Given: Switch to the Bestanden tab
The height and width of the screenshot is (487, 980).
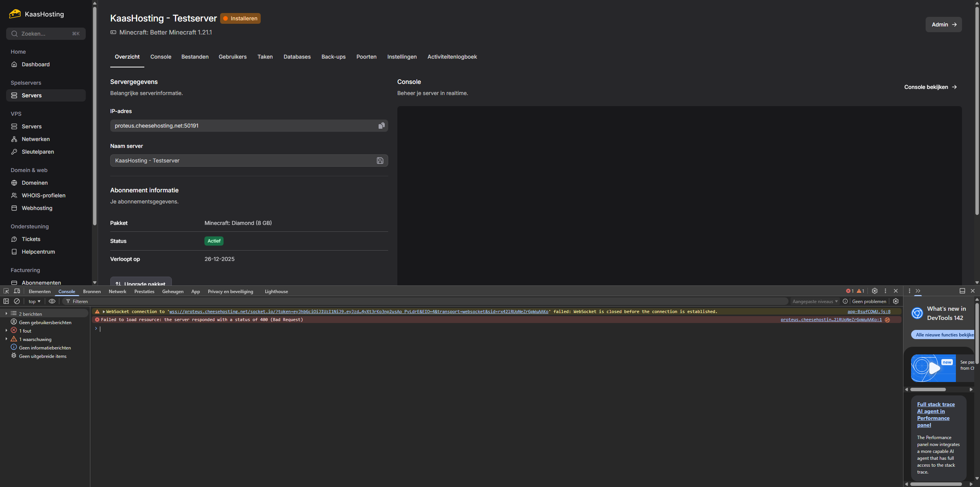Looking at the screenshot, I should click(x=195, y=57).
